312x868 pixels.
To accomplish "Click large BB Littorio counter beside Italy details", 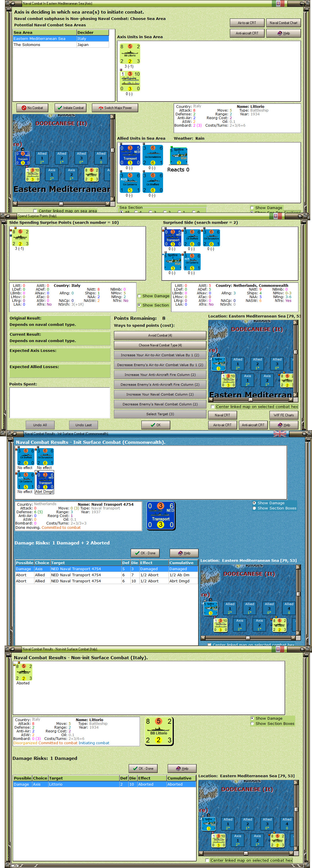I will 159,731.
